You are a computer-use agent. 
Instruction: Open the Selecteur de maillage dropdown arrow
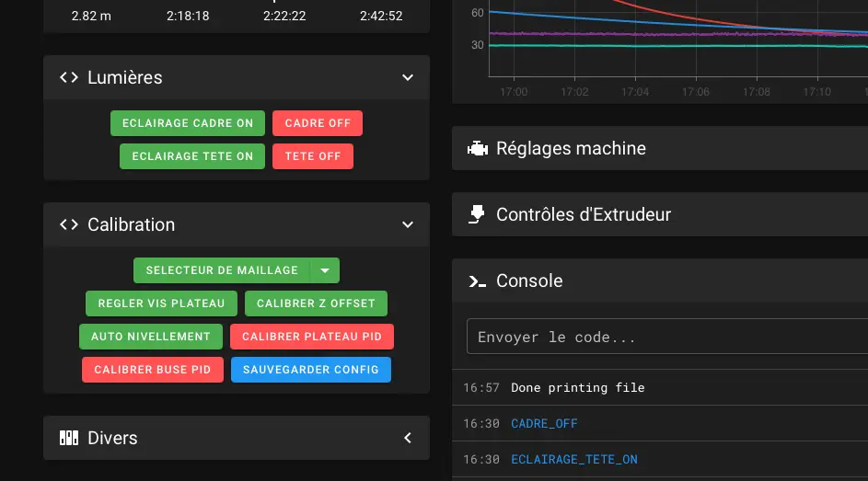pos(325,270)
